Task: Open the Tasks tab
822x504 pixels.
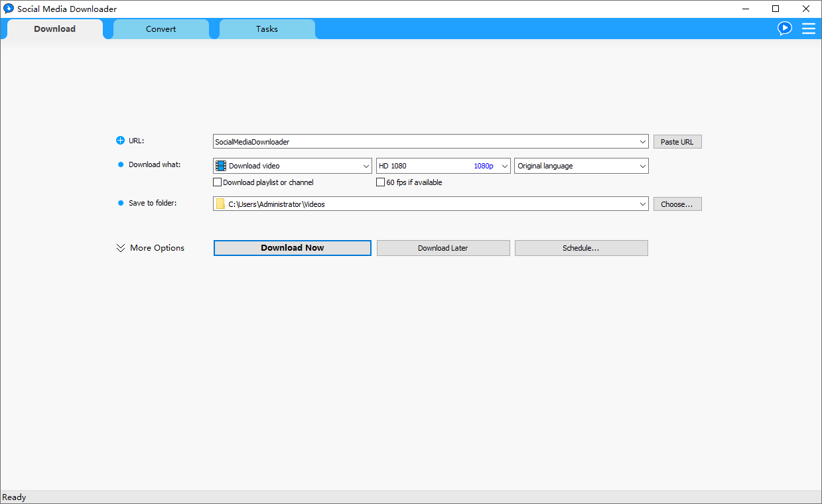Action: pyautogui.click(x=267, y=29)
